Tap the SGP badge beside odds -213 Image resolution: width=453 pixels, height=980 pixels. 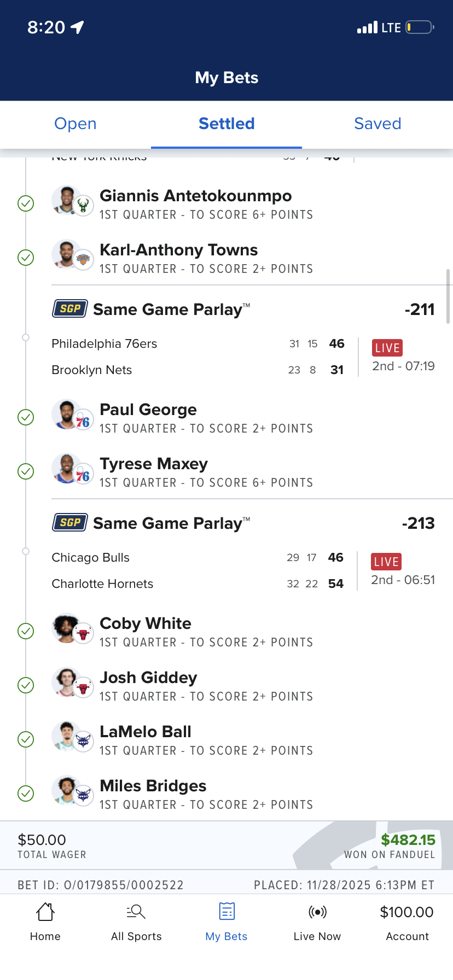tap(70, 523)
